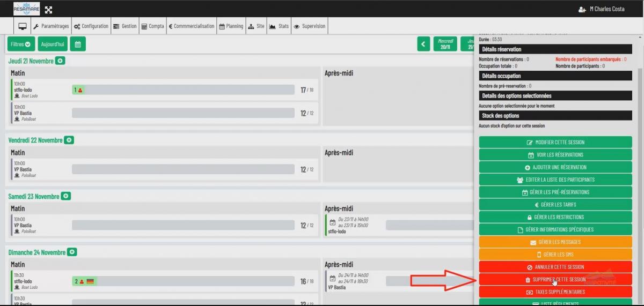Click Gérer les restrictions button
This screenshot has height=306, width=644.
click(x=555, y=217)
